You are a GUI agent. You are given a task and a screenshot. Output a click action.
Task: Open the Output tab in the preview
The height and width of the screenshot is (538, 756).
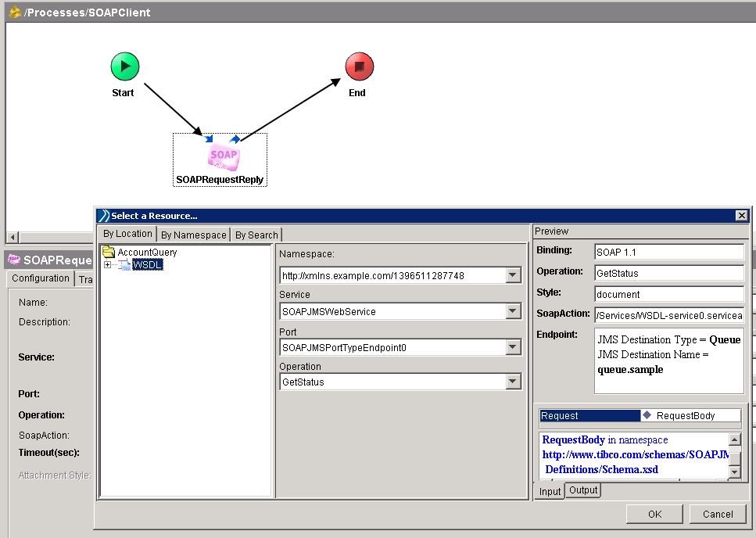click(x=582, y=490)
